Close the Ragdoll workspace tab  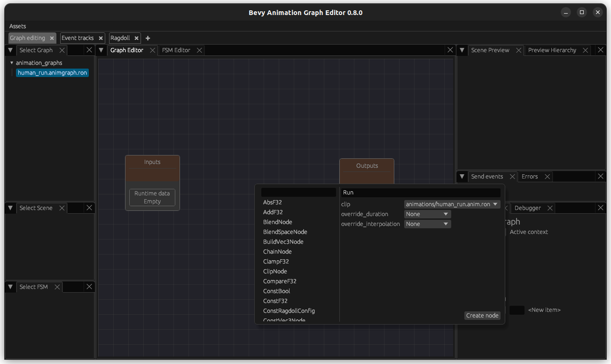pos(136,38)
